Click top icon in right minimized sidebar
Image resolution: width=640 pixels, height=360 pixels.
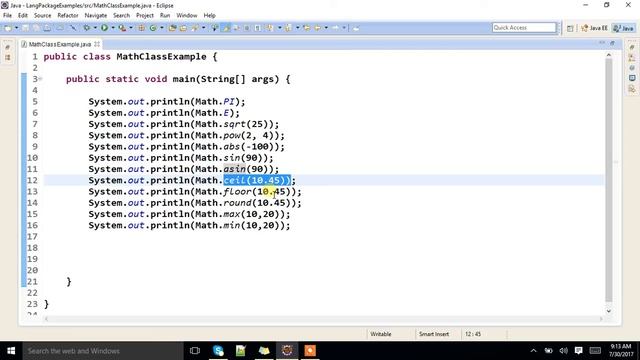(x=632, y=48)
